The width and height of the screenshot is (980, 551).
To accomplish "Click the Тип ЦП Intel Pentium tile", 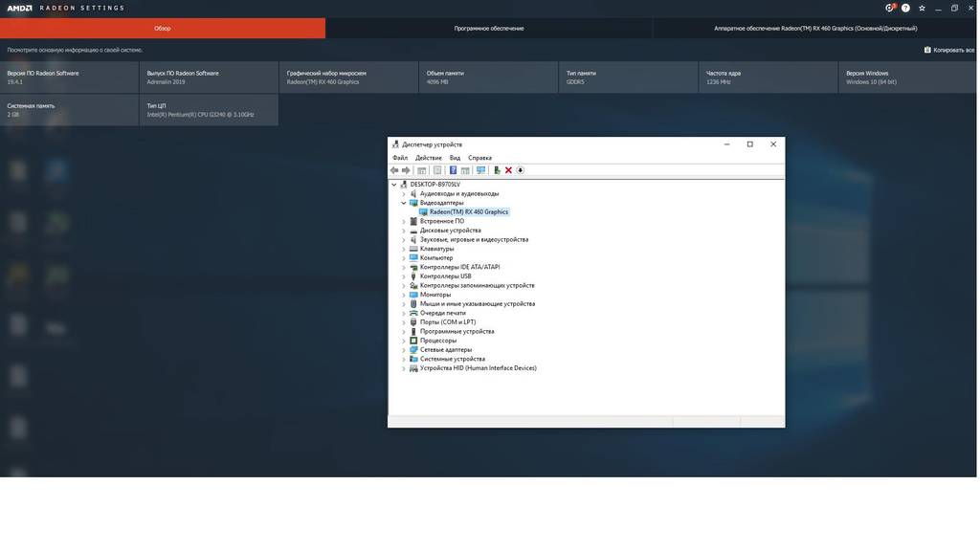I will pos(209,110).
